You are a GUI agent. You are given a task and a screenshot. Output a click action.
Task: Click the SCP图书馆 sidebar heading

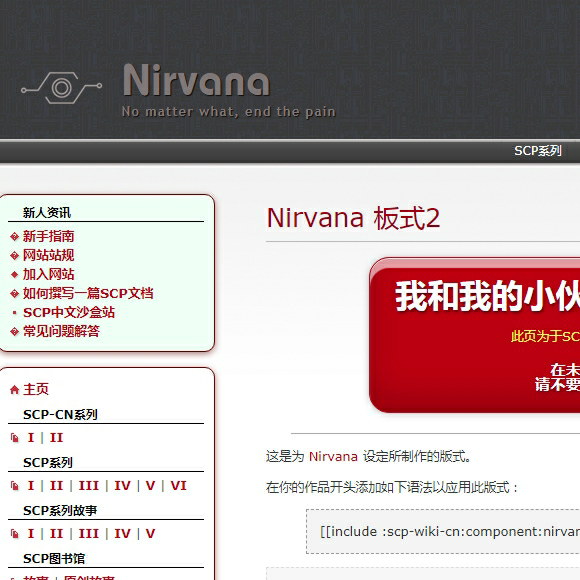(x=54, y=559)
